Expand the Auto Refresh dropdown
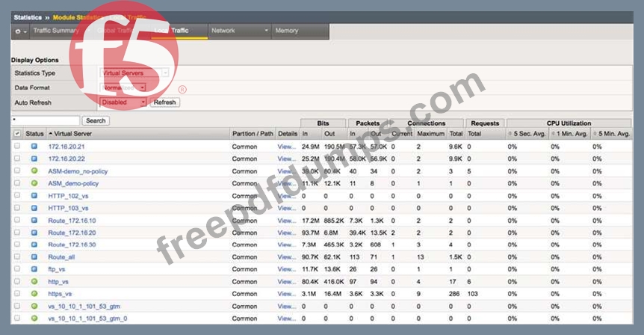This screenshot has width=644, height=335. [123, 102]
